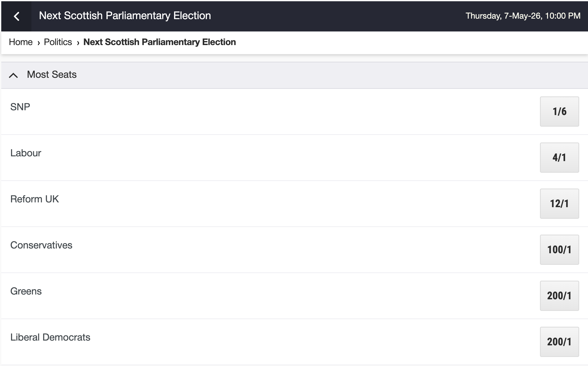This screenshot has height=366, width=588.
Task: Click the bold Next Scottish Parliamentary Election breadcrumb
Action: click(x=159, y=42)
